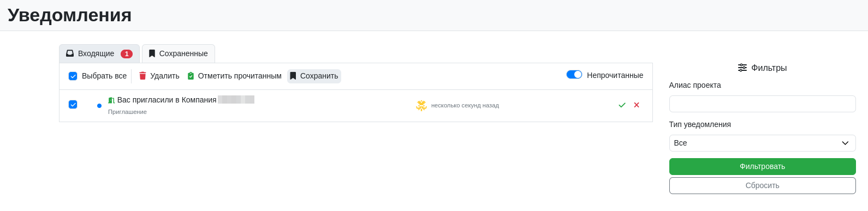This screenshot has height=211, width=868.
Task: Click the Сбросить button
Action: (762, 185)
